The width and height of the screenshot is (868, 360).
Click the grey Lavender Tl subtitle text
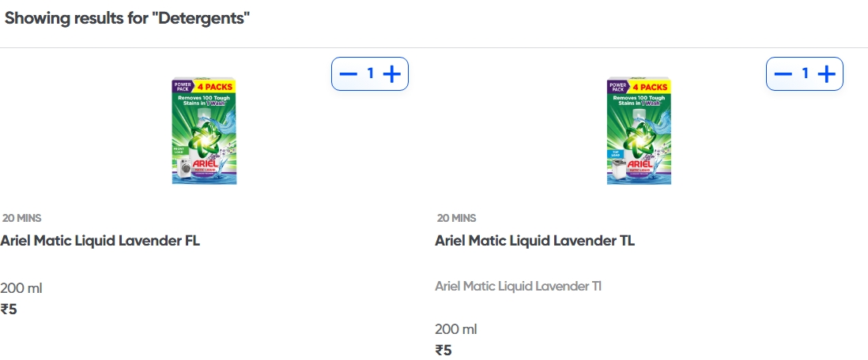click(519, 286)
